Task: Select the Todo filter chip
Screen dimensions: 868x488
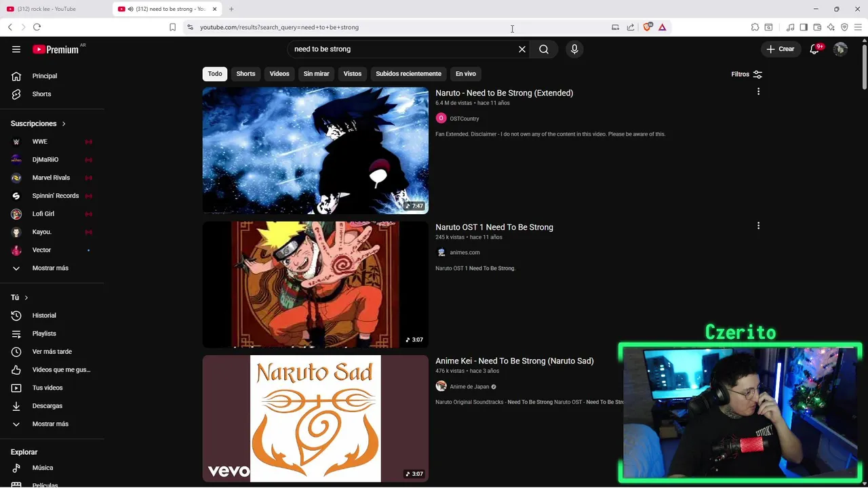Action: (215, 74)
